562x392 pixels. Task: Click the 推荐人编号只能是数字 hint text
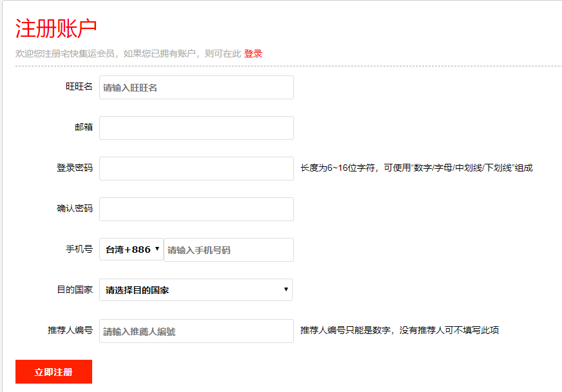coord(399,330)
